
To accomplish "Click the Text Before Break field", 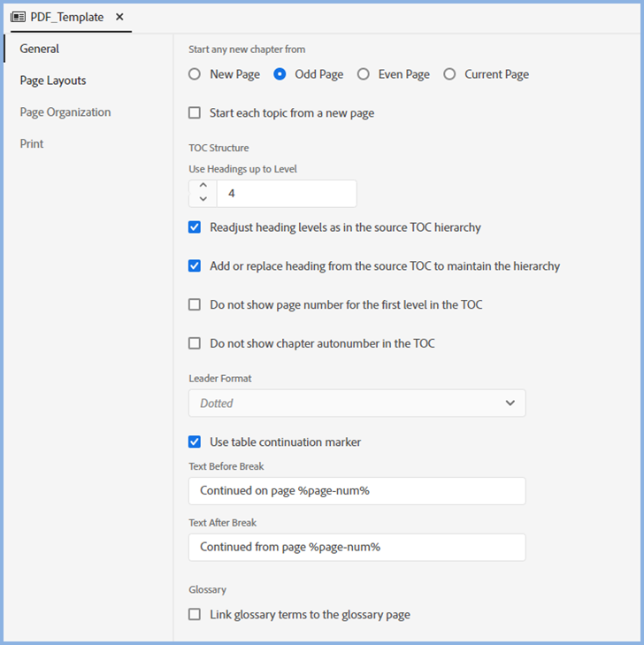I will point(356,491).
